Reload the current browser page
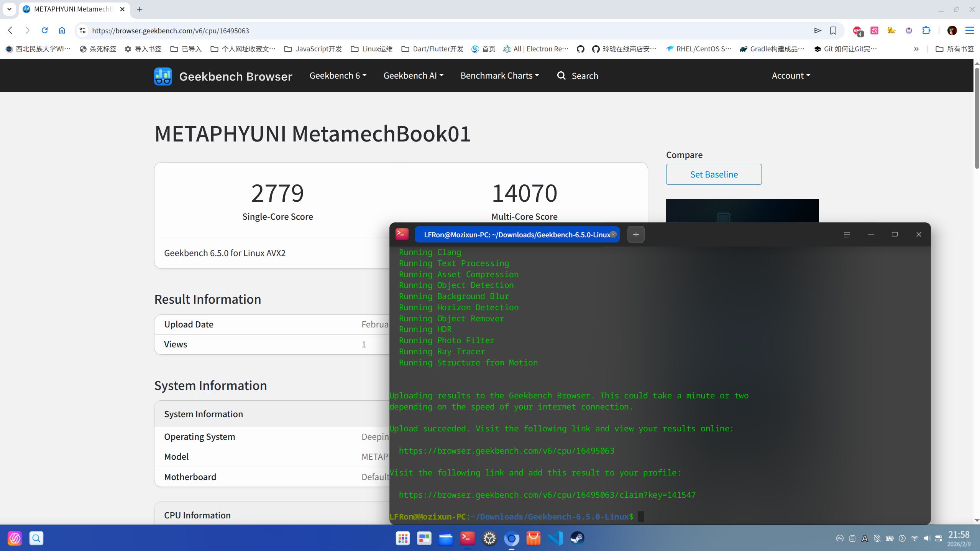Image resolution: width=980 pixels, height=551 pixels. tap(44, 30)
